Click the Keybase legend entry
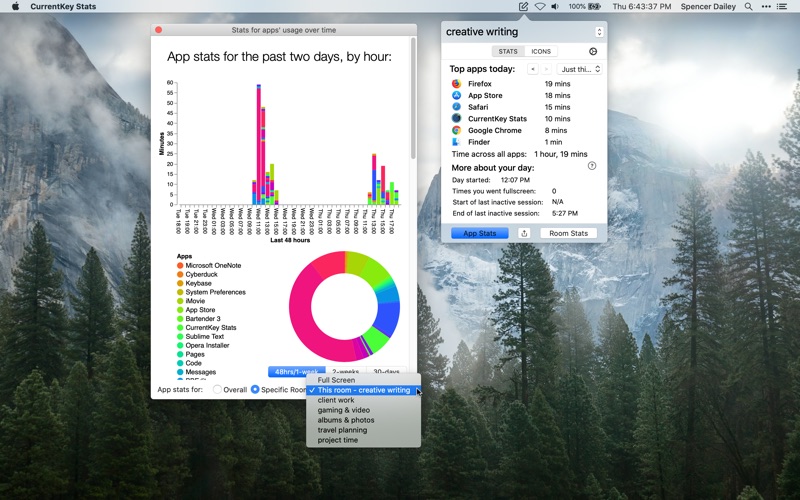Image resolution: width=800 pixels, height=500 pixels. coord(194,283)
